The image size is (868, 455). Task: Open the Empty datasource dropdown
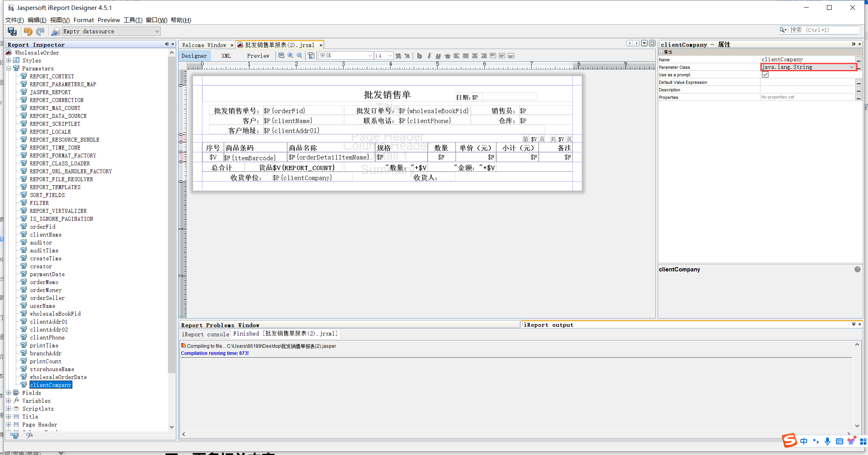pyautogui.click(x=157, y=31)
